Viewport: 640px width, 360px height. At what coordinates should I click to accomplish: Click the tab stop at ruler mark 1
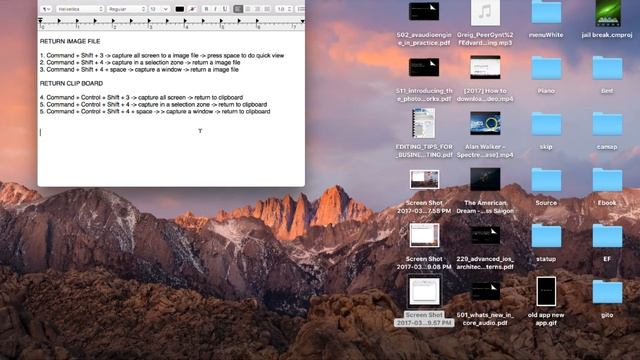pyautogui.click(x=77, y=21)
